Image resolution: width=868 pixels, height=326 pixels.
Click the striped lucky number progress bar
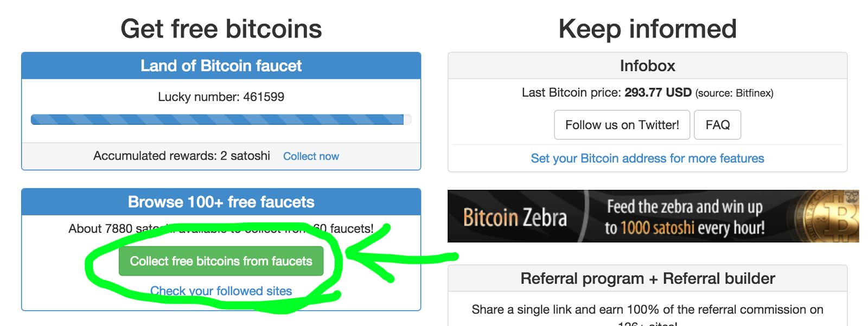click(x=217, y=119)
